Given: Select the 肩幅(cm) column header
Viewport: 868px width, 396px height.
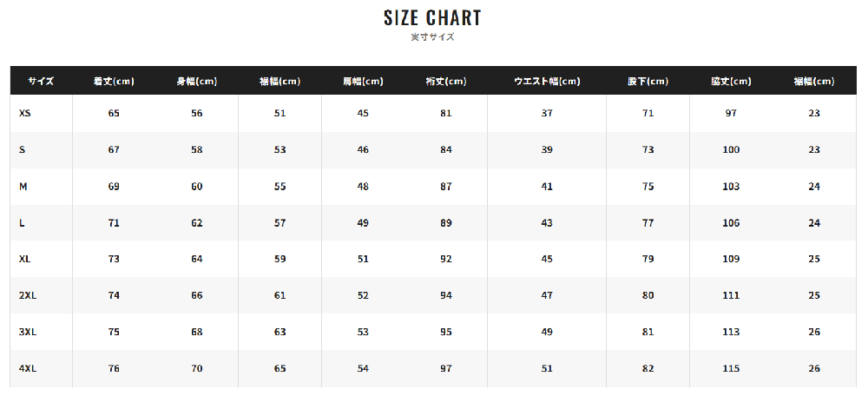Looking at the screenshot, I should pos(363,82).
